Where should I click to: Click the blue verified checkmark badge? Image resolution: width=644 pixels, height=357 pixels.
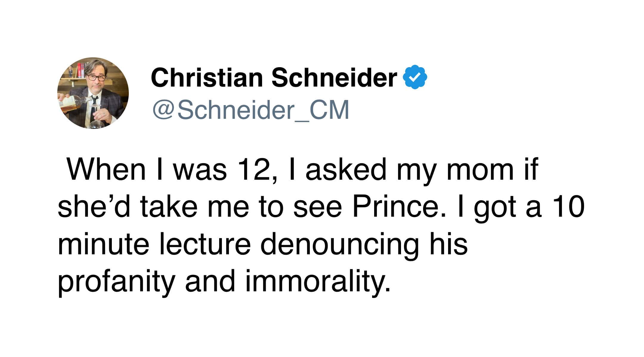point(415,77)
